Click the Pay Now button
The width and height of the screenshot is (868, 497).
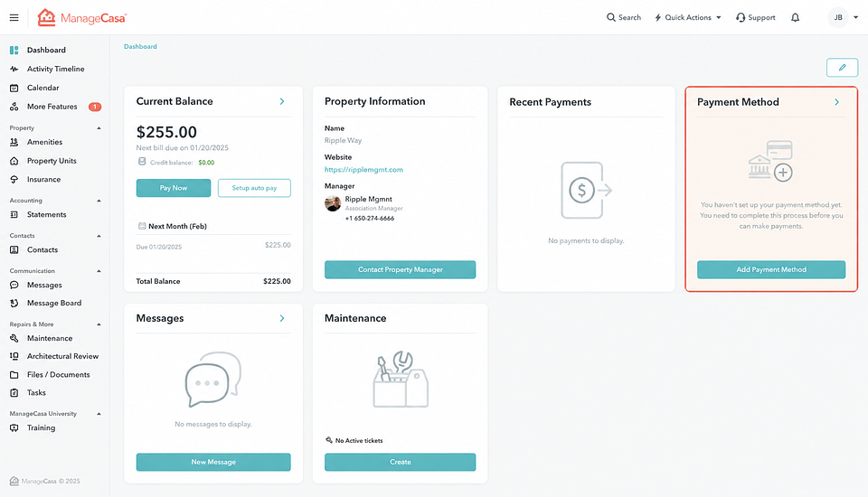pos(174,188)
